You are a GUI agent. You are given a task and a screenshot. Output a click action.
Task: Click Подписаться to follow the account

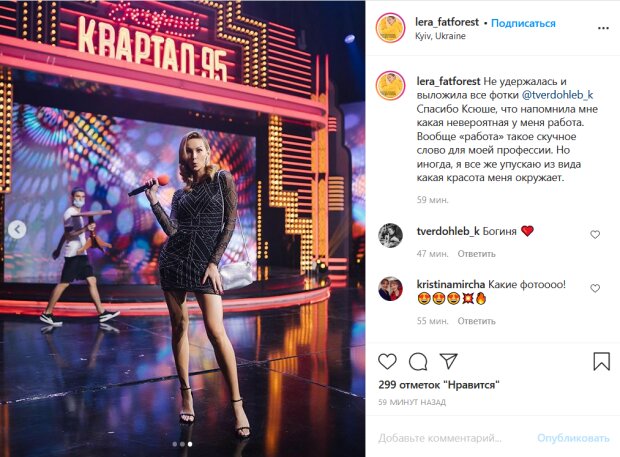point(523,23)
